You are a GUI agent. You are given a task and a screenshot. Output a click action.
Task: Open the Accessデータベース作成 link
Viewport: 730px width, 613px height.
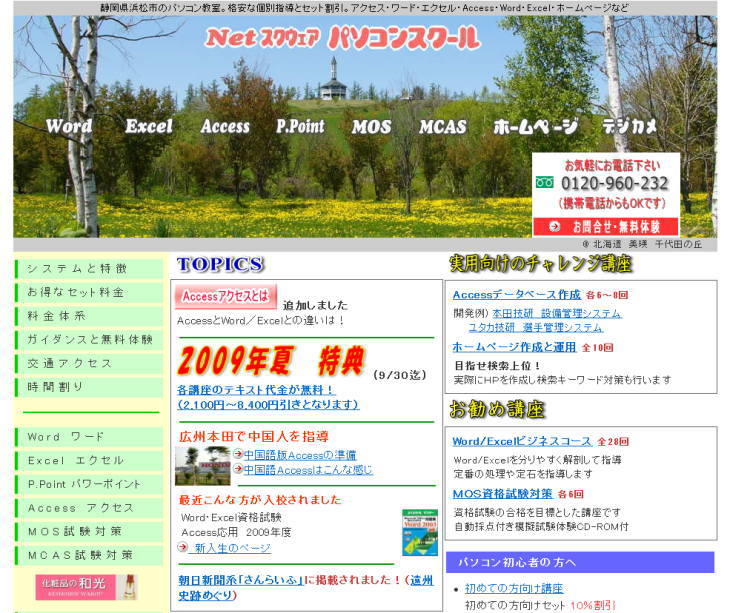(517, 295)
